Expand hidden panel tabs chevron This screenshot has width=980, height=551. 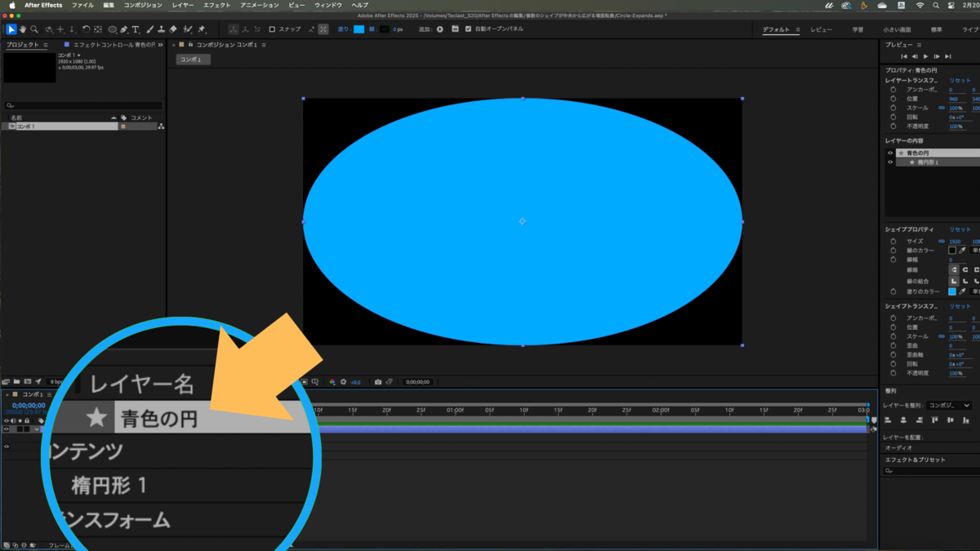point(160,45)
